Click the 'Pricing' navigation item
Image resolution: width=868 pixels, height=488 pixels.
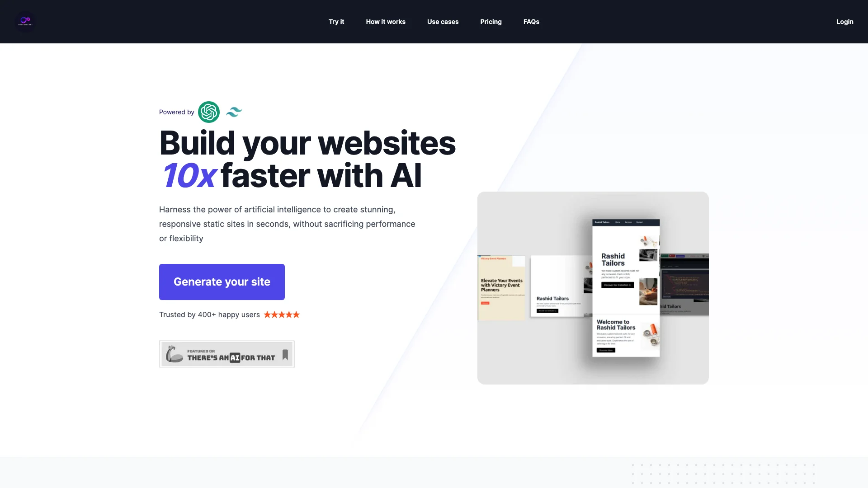coord(491,21)
